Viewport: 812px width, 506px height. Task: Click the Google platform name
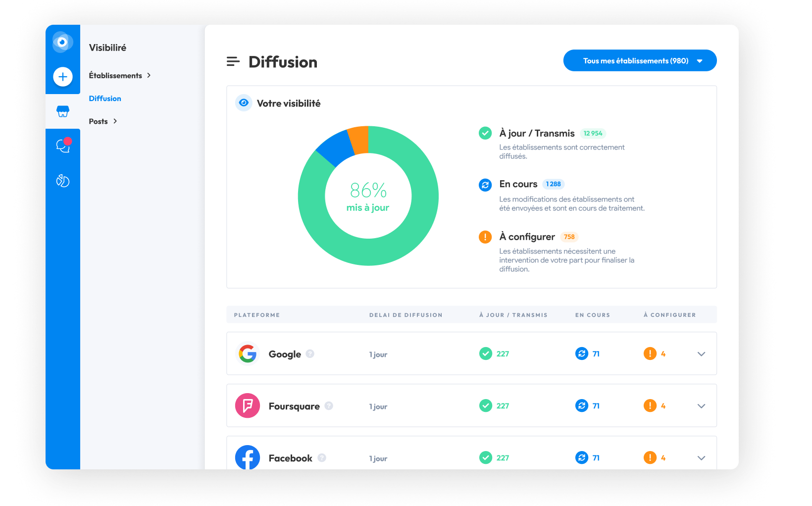285,354
